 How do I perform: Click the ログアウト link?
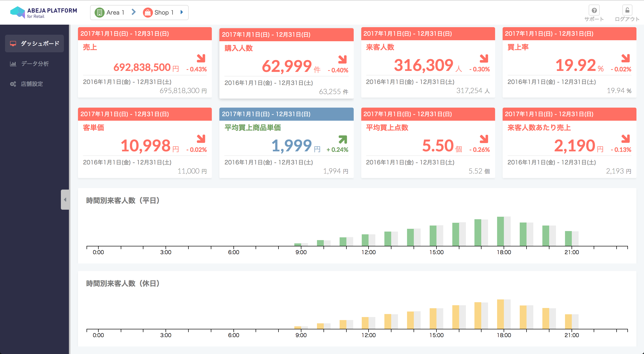[x=627, y=19]
